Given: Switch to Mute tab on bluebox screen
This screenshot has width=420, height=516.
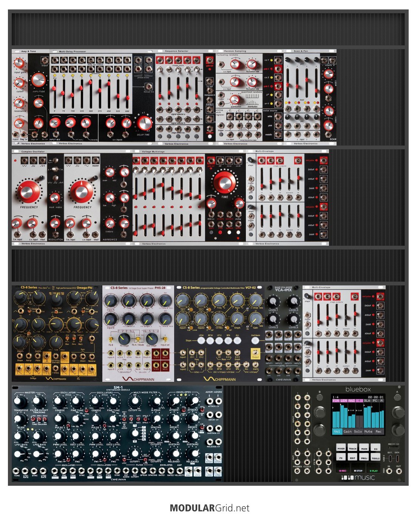Looking at the screenshot, I should [x=368, y=431].
